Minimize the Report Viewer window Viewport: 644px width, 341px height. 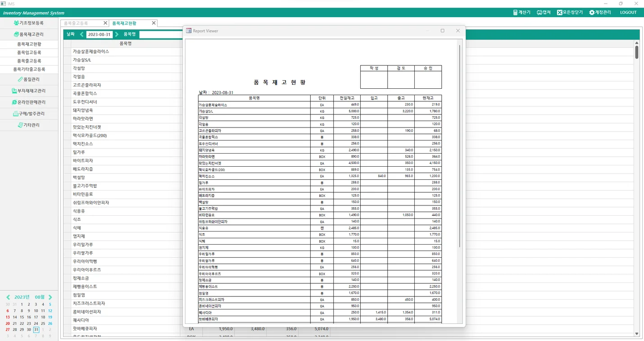427,31
